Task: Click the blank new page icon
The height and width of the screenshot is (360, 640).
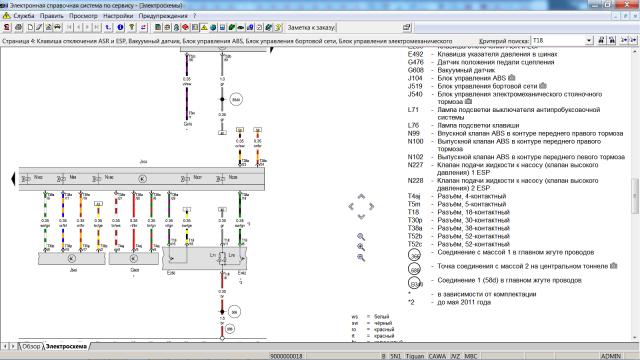Action: pyautogui.click(x=30, y=27)
